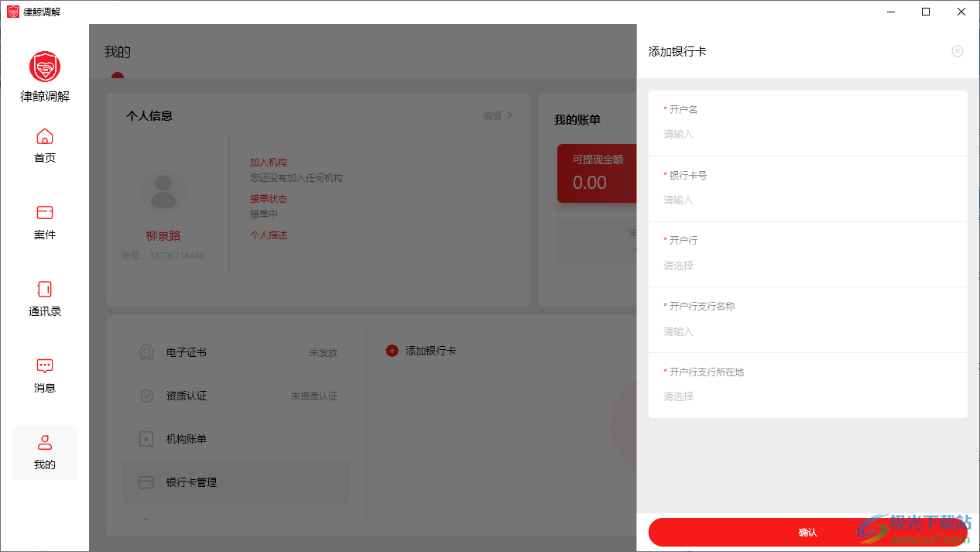Open 案件 from the left navigation

point(44,213)
